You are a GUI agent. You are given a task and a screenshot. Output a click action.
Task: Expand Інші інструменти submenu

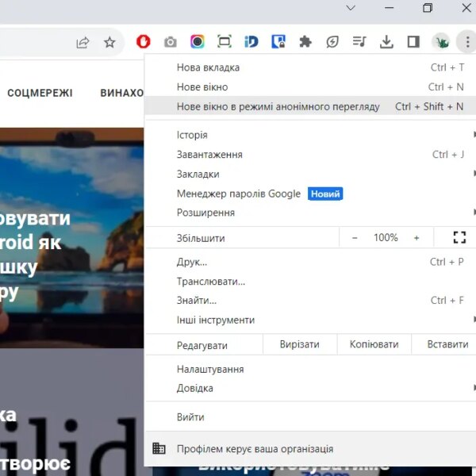310,320
